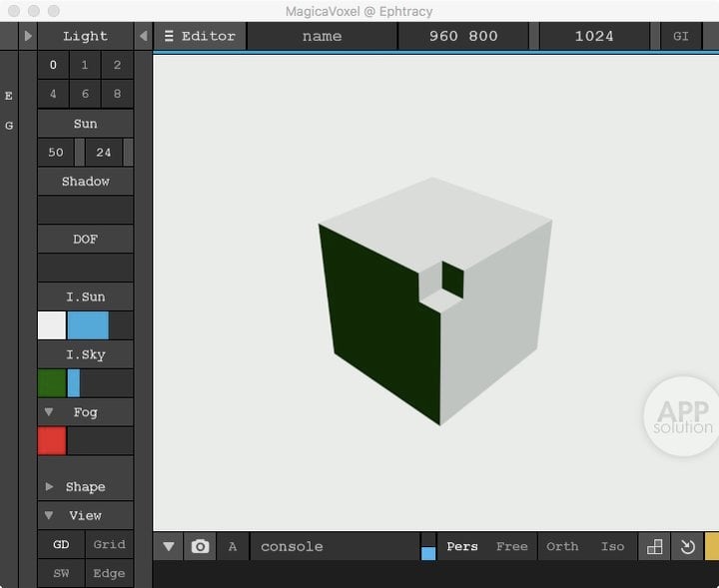The width and height of the screenshot is (719, 588).
Task: Adjust the blue I.Sun intensity slider
Action: (100, 325)
